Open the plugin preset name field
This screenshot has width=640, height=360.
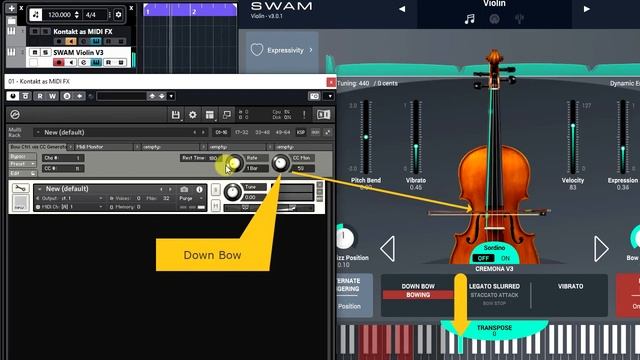point(121,96)
